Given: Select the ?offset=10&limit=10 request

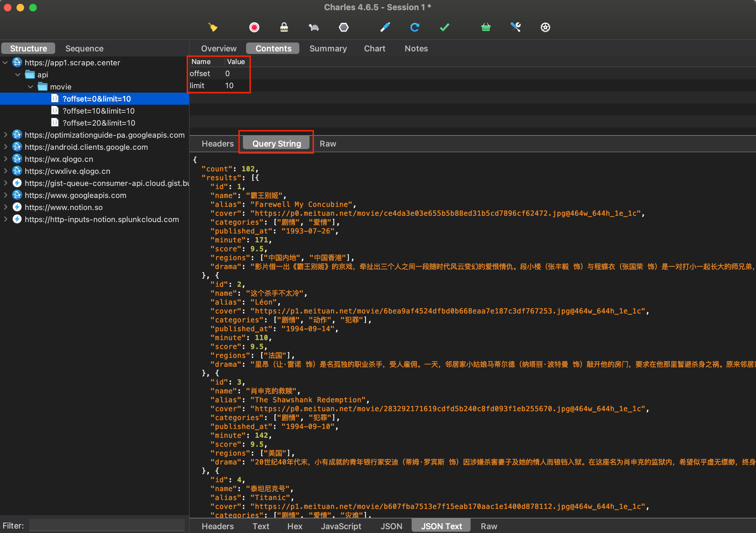Looking at the screenshot, I should [98, 111].
